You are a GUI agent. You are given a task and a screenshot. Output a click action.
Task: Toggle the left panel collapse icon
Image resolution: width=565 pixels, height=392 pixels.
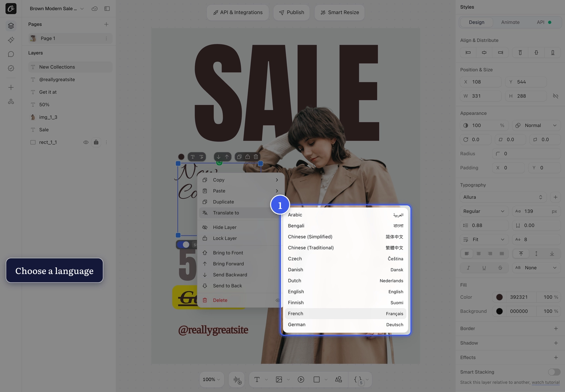[x=107, y=8]
